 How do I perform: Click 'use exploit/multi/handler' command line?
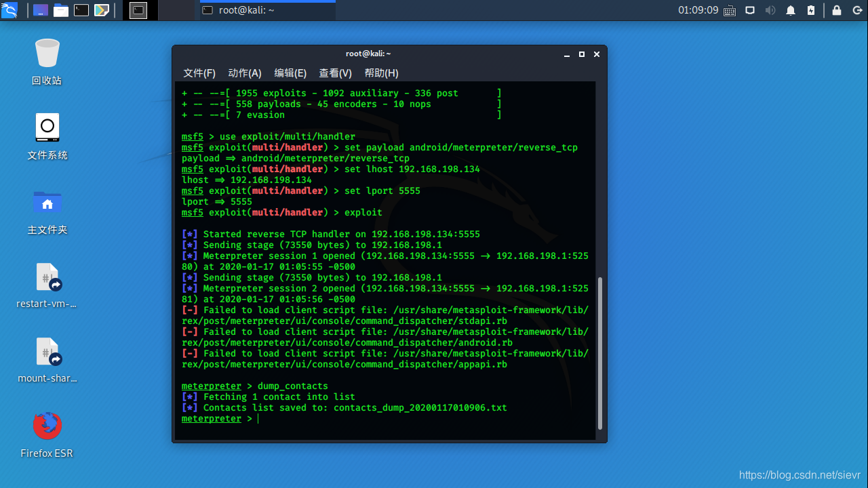tap(269, 137)
